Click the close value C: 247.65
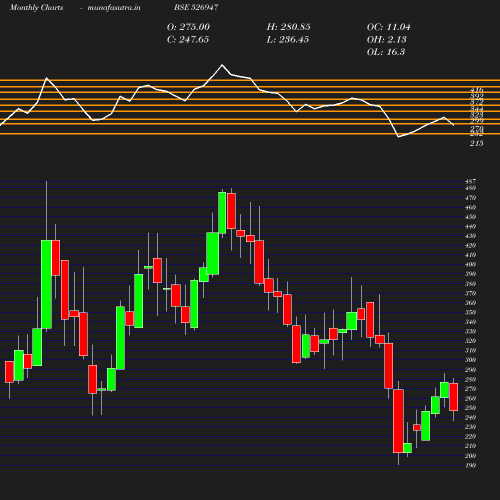500x500 pixels. pyautogui.click(x=188, y=40)
